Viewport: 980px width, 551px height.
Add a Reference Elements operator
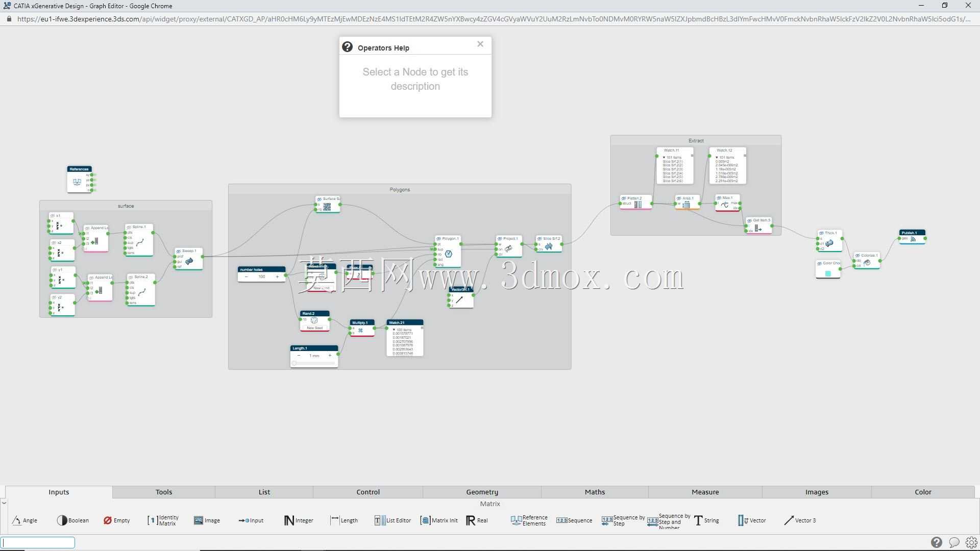(529, 520)
